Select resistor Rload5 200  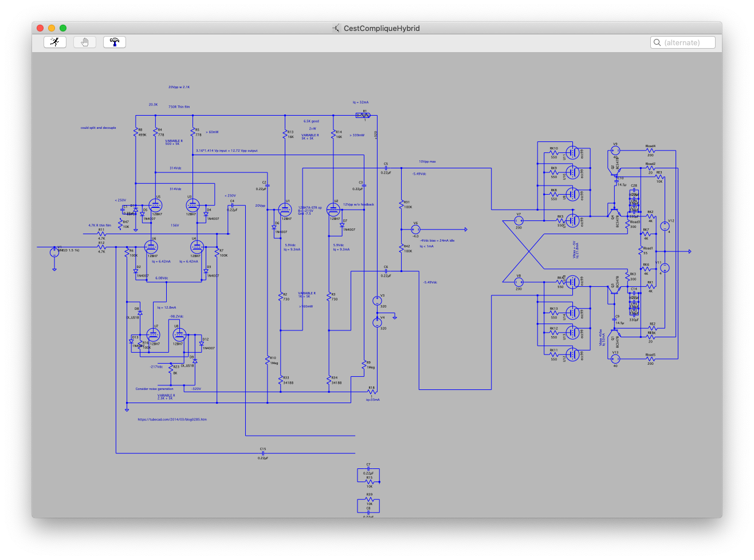pos(650,359)
